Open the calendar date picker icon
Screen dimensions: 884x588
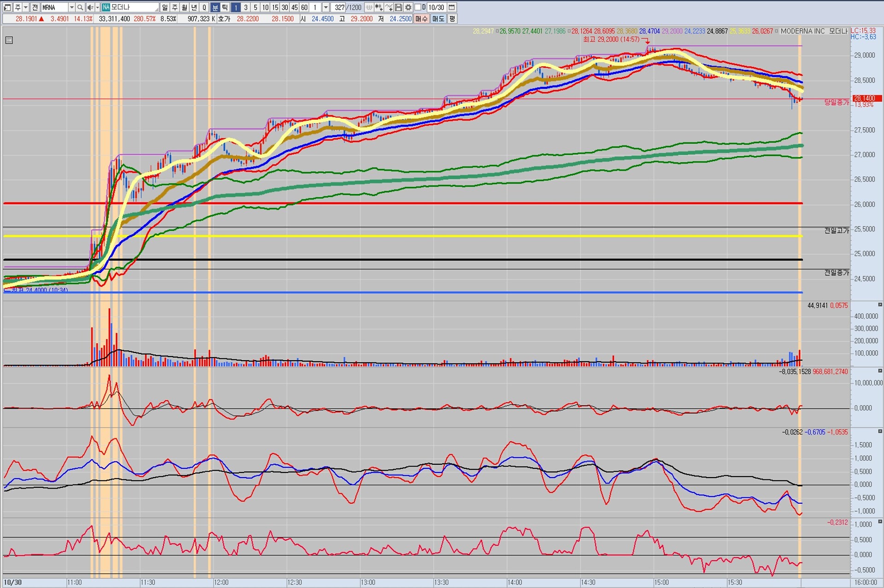coord(452,7)
